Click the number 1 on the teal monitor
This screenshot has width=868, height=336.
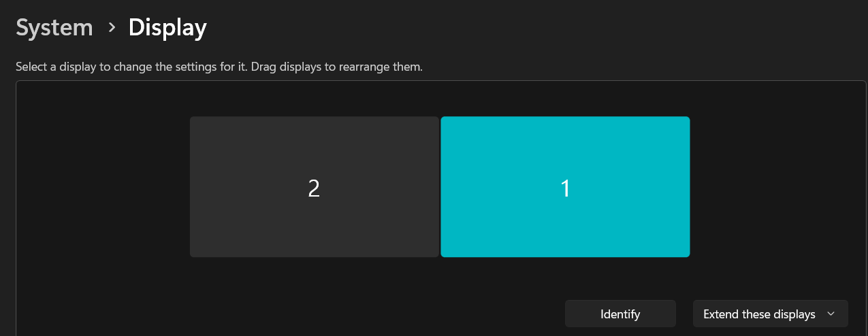tap(565, 188)
